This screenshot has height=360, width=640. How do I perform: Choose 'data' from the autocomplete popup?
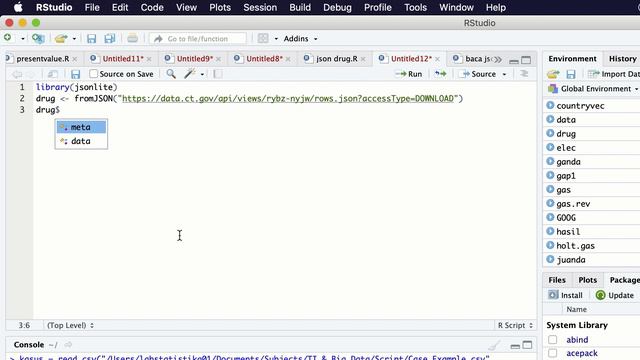click(81, 141)
